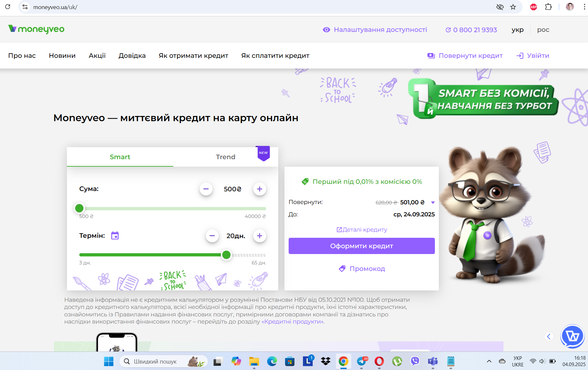588x370 pixels.
Task: Open the Довідка menu item
Action: pos(132,56)
